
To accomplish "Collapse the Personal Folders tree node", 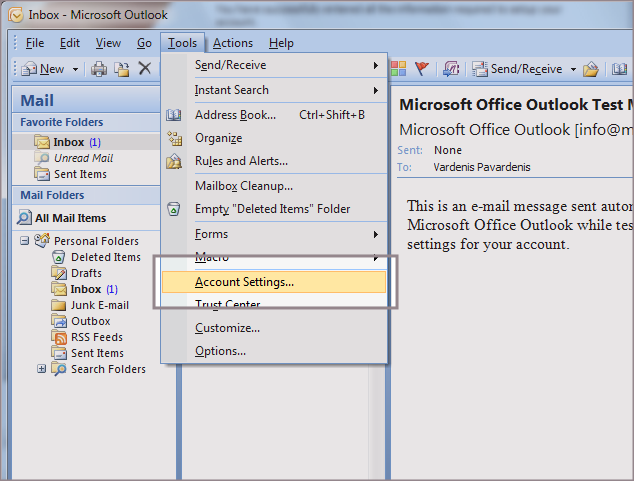I will click(24, 241).
